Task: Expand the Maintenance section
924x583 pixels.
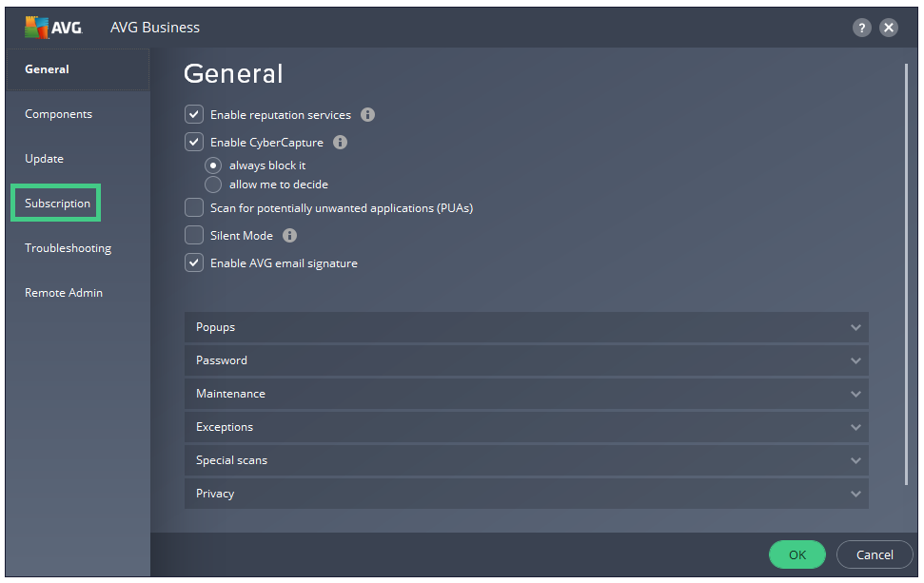Action: point(526,394)
